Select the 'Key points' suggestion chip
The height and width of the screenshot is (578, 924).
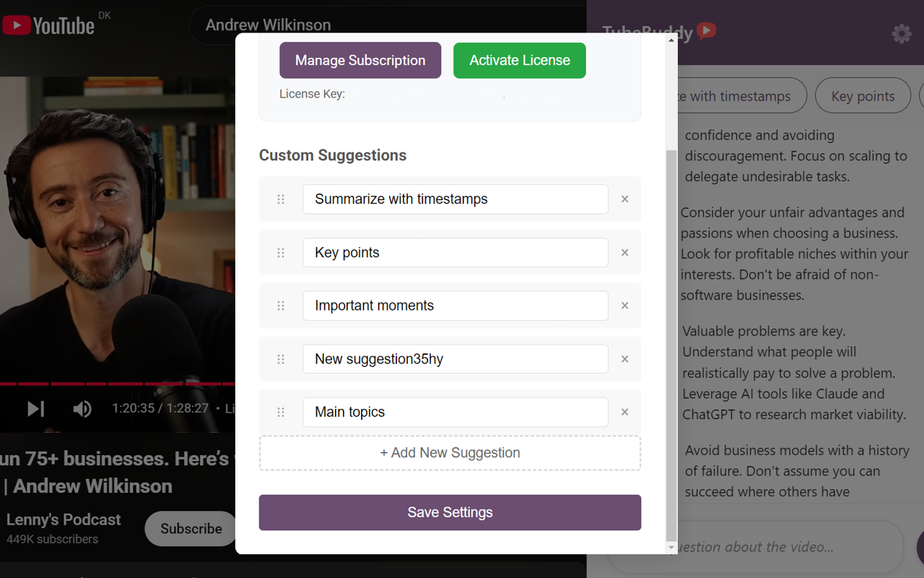click(863, 96)
